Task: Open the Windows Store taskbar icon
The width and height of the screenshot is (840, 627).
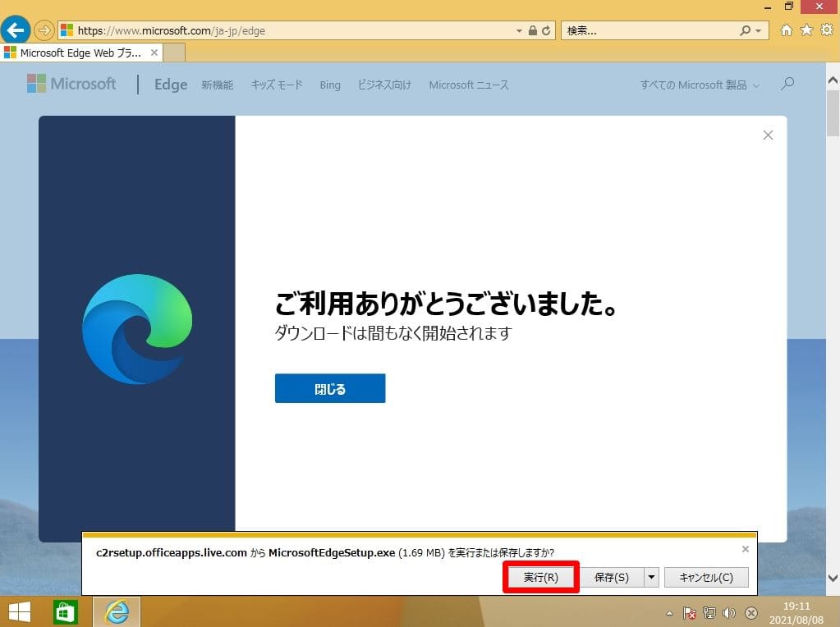Action: (x=65, y=611)
